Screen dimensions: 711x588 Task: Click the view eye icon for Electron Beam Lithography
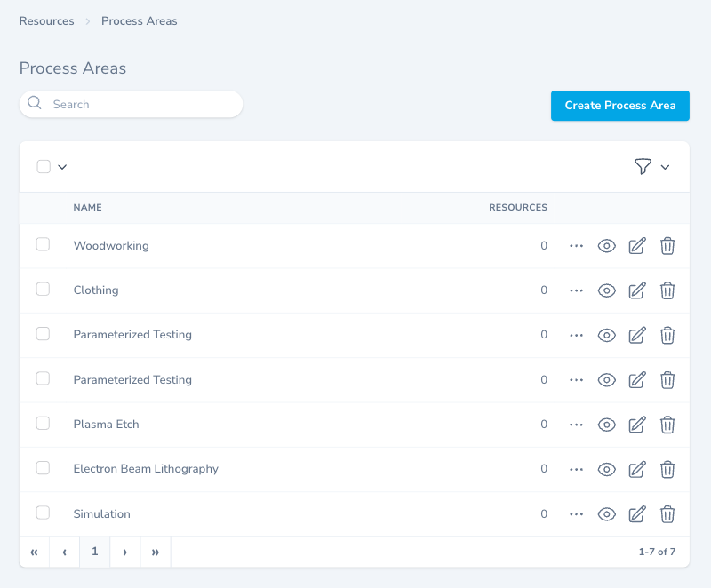point(607,469)
